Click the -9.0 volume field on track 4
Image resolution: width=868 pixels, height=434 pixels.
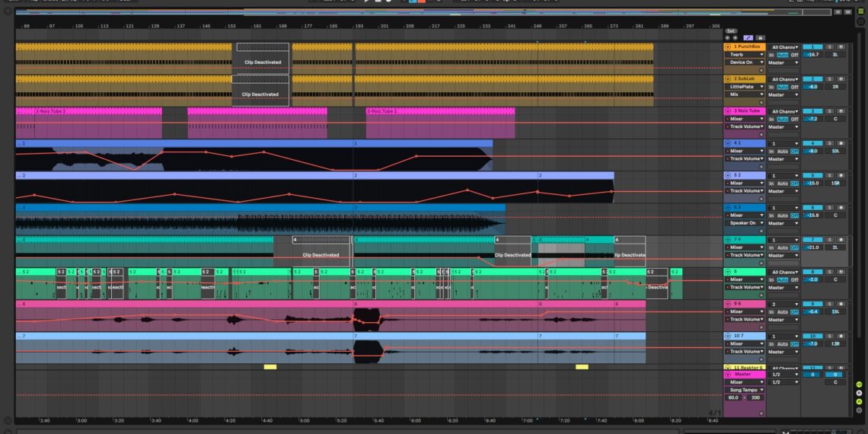point(812,151)
